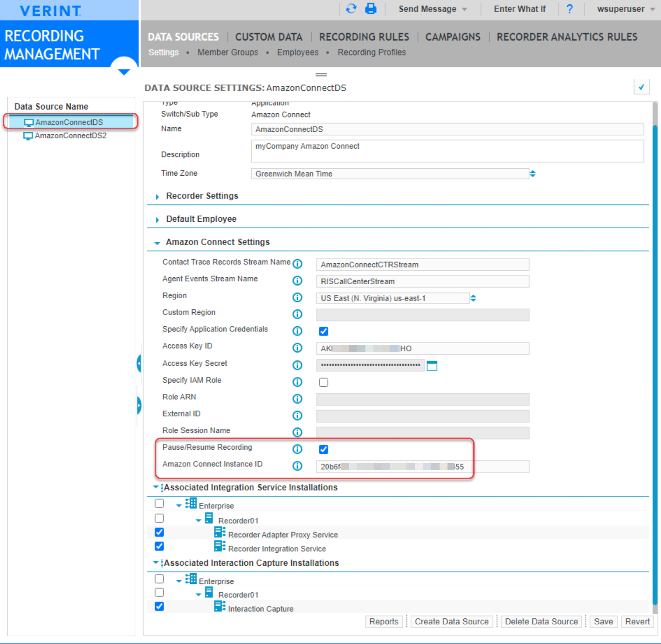The width and height of the screenshot is (661, 644).
Task: Click the Agent Events Stream Name input
Action: point(422,281)
